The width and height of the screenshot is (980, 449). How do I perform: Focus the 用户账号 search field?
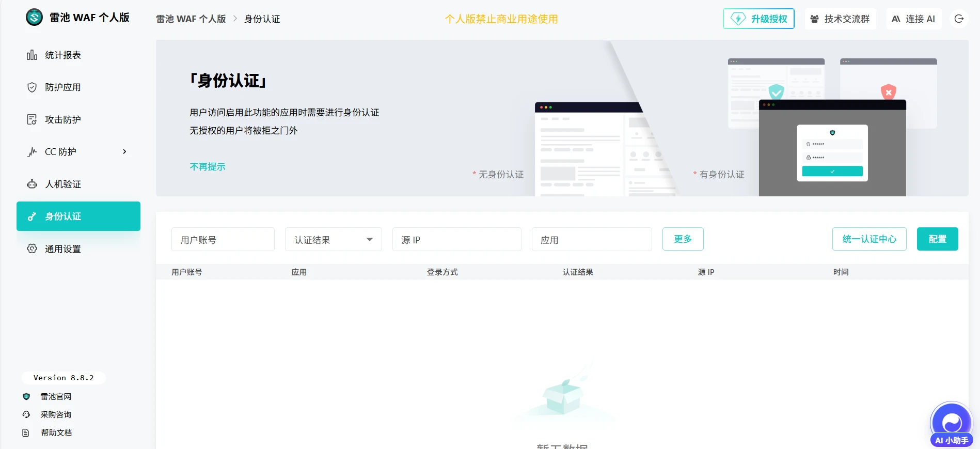pos(223,239)
